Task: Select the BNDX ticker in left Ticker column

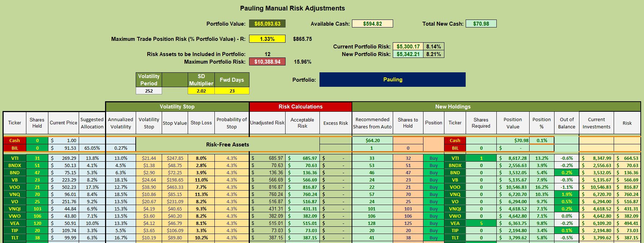Action: (x=14, y=165)
